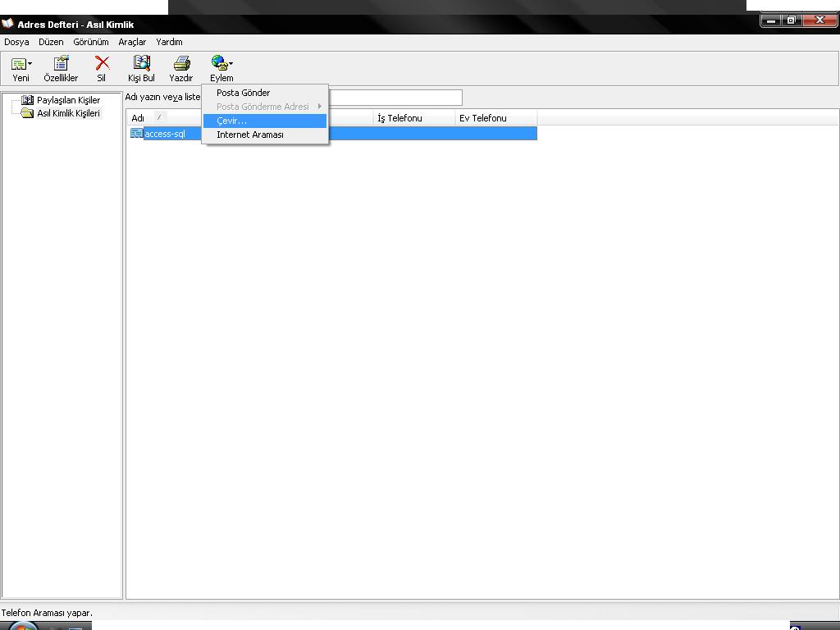The width and height of the screenshot is (840, 630).
Task: Click the Eylem (Action) globe icon
Action: pyautogui.click(x=218, y=63)
